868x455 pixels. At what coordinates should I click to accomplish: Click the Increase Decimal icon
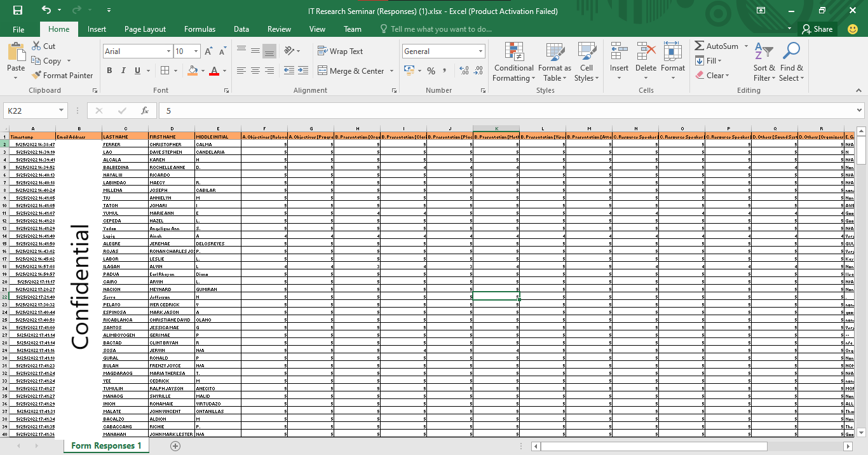click(x=463, y=71)
